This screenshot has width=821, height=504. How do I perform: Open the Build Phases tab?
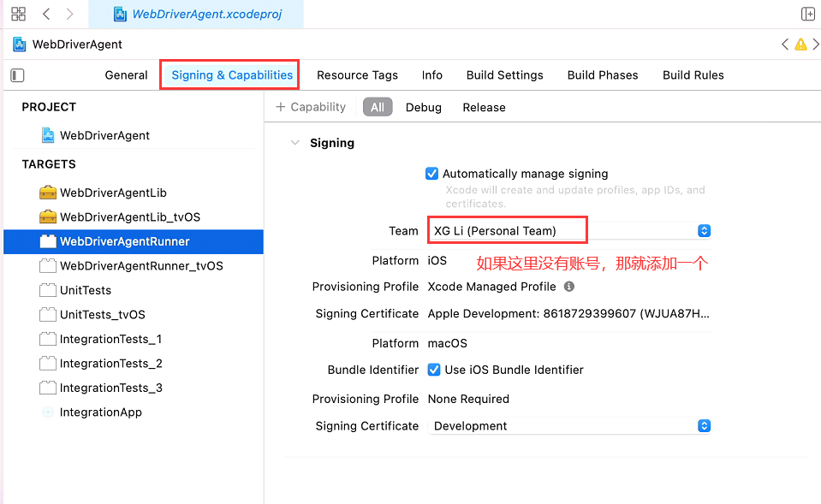[603, 74]
